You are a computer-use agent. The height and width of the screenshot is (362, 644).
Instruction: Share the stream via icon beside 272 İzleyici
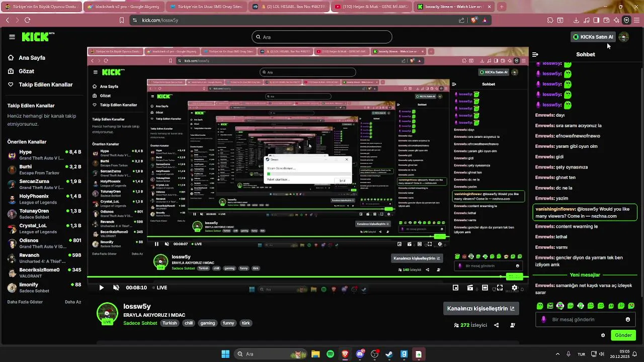(x=497, y=325)
